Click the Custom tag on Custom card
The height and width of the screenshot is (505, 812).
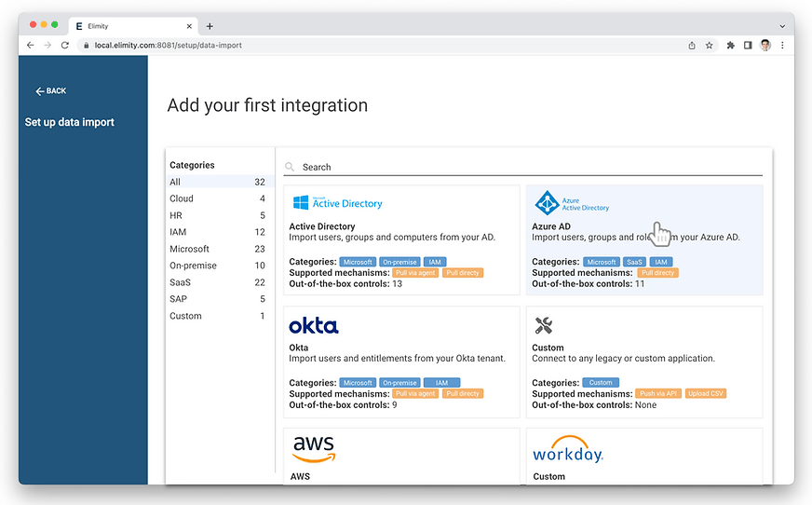[601, 383]
